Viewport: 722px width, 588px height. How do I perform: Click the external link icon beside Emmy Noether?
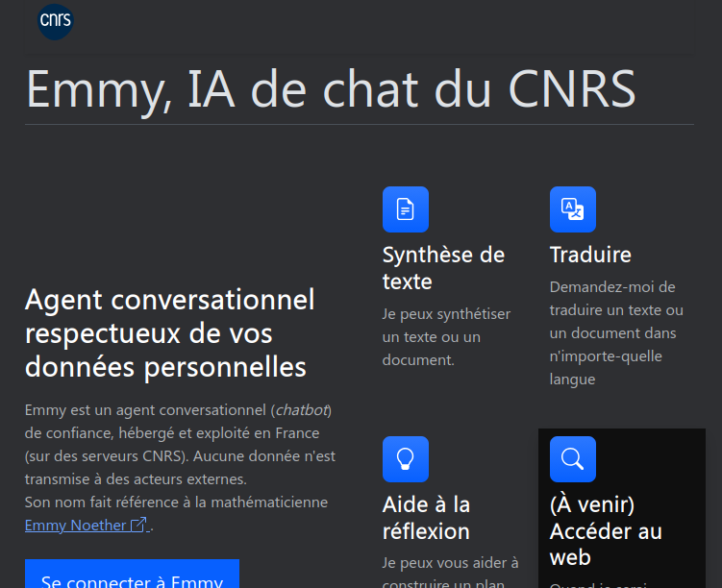point(138,525)
